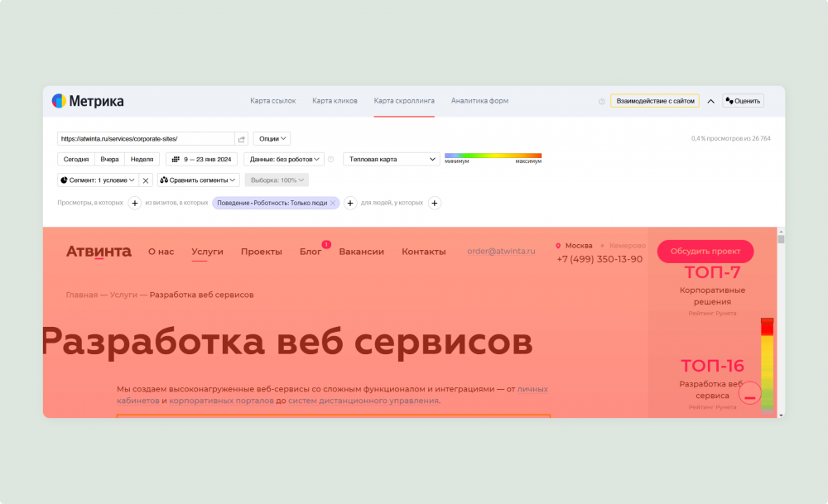Click the vertical scroll heatmap color bar

(x=767, y=367)
